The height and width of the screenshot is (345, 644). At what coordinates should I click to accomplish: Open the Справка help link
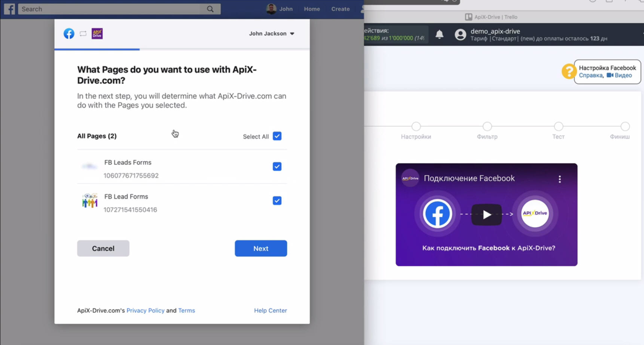coord(590,75)
